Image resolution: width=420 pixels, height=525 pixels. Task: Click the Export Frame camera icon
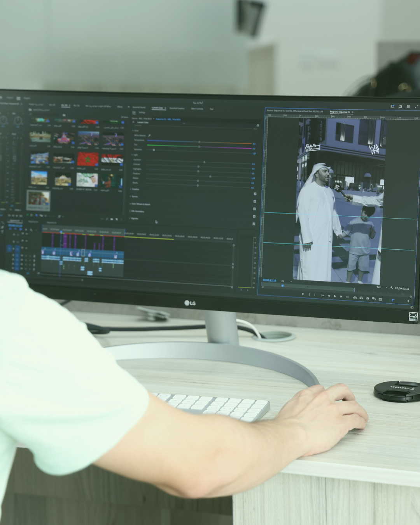(367, 298)
